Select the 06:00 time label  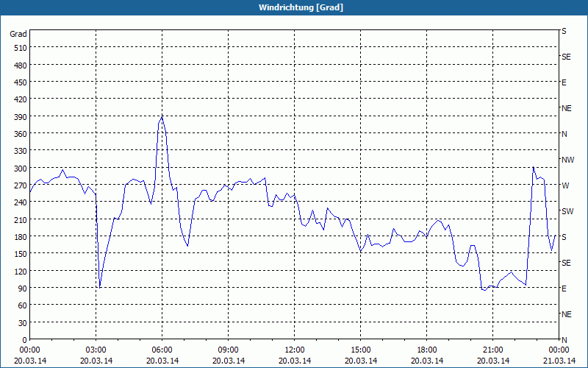pyautogui.click(x=162, y=350)
